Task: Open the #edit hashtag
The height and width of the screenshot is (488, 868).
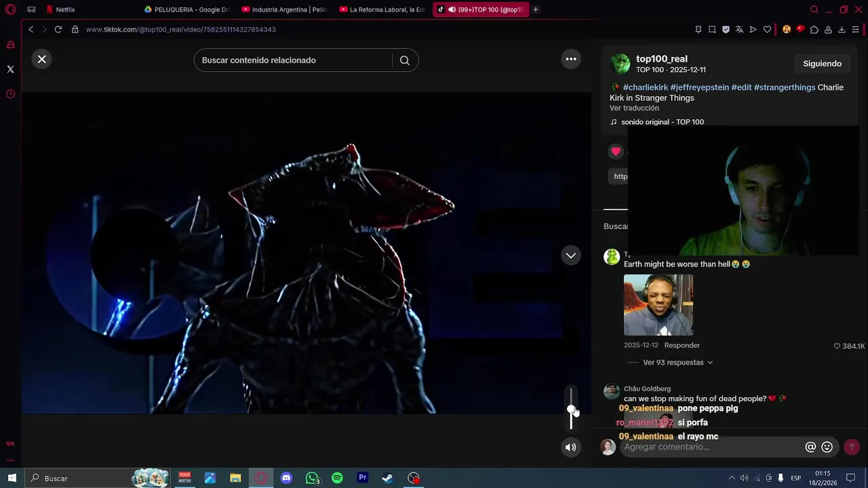Action: [741, 87]
